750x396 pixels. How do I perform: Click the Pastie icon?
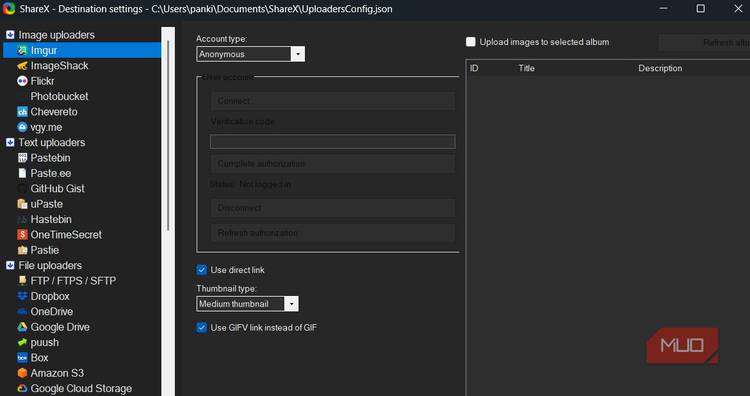[x=22, y=250]
